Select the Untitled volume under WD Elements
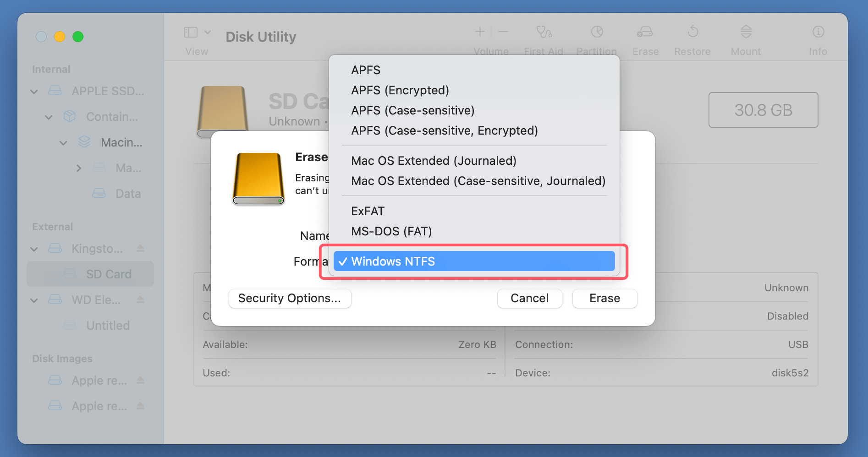 click(x=108, y=325)
